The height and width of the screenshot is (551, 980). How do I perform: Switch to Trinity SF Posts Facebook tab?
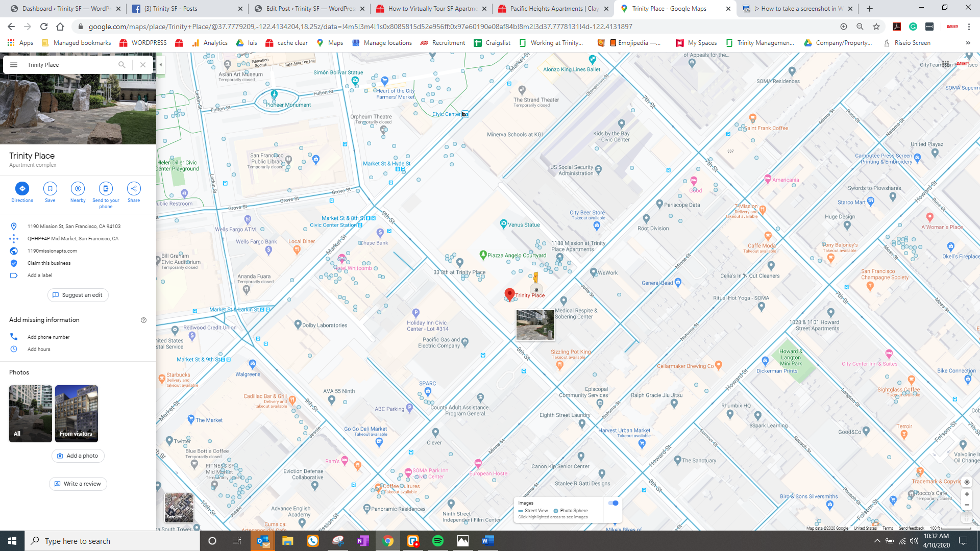(x=187, y=9)
